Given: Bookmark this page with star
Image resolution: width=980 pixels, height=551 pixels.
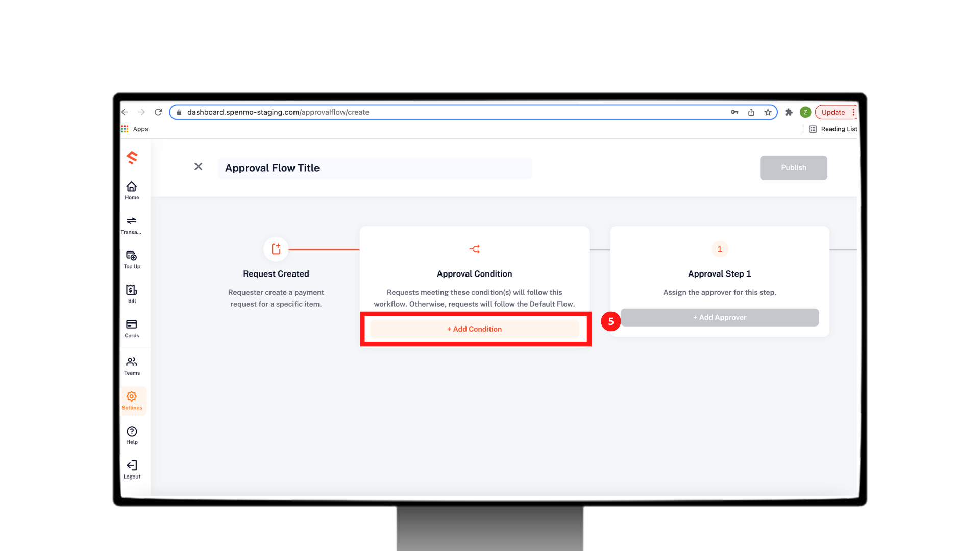Looking at the screenshot, I should point(768,112).
